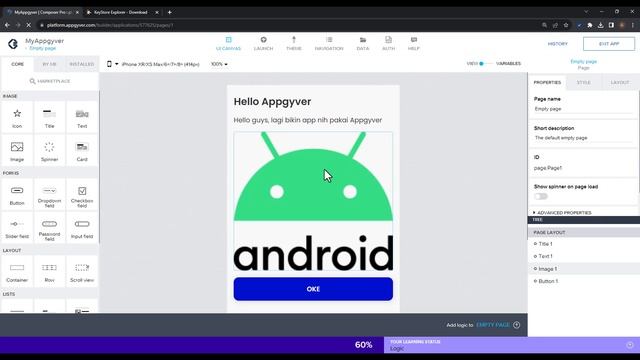Viewport: 640px width, 360px height.
Task: Click the 60% learning progress bar
Action: (192, 345)
